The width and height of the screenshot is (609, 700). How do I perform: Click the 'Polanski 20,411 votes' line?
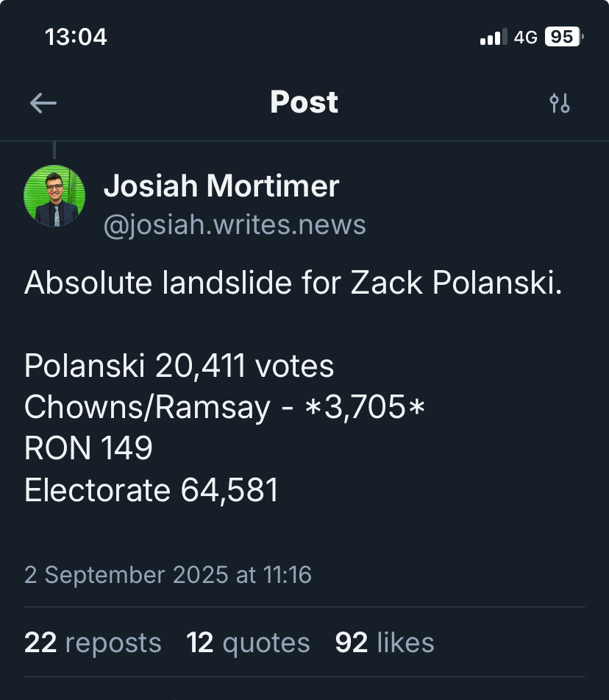179,366
